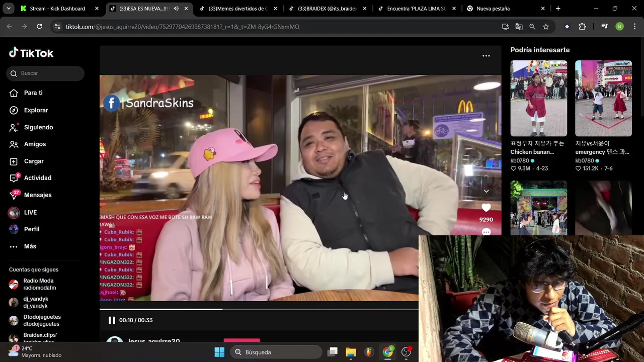Install app icon in address bar

click(x=506, y=27)
